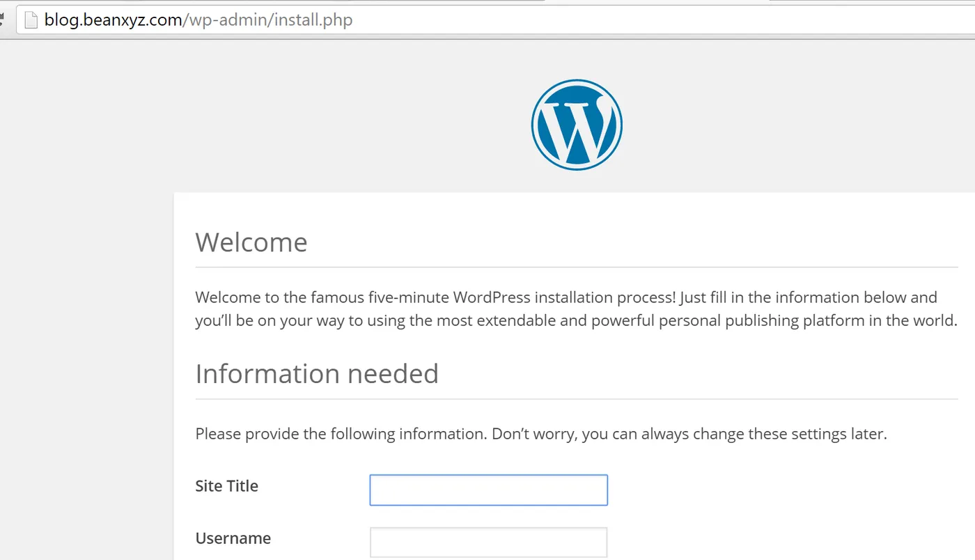The width and height of the screenshot is (975, 560).
Task: Click the divider line under Welcome heading
Action: (x=577, y=267)
